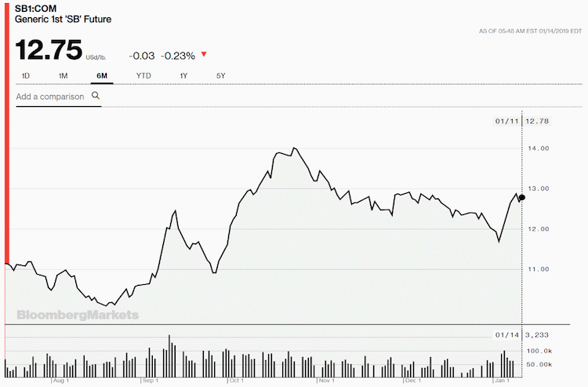
Task: Click the red down-triangle price change icon
Action: pyautogui.click(x=204, y=55)
